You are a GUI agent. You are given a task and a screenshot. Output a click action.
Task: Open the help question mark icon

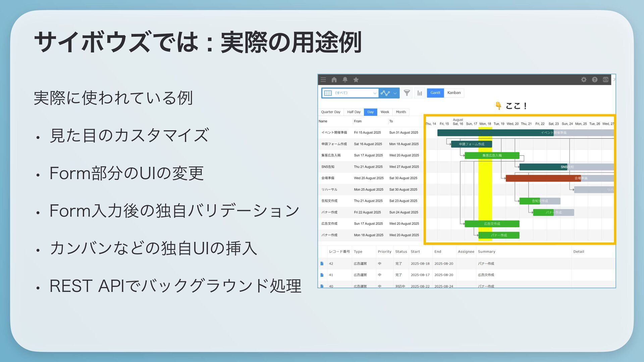coord(595,79)
